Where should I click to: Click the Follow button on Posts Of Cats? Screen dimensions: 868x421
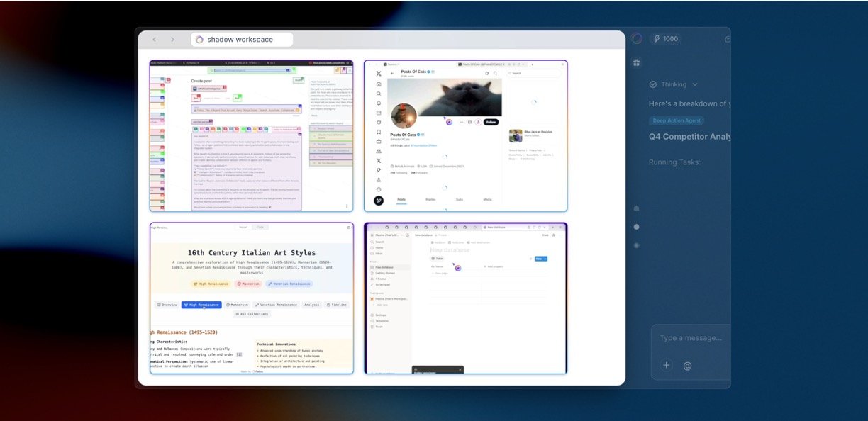tap(491, 122)
